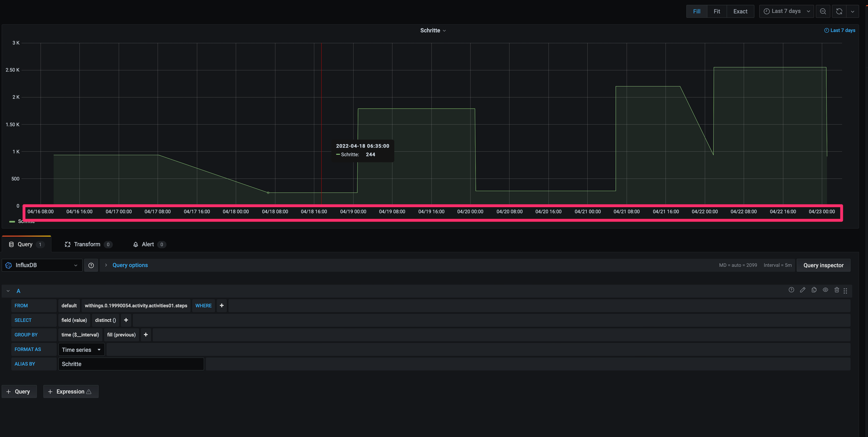Viewport: 868px width, 437px height.
Task: Click the query A help icon
Action: [x=791, y=290]
